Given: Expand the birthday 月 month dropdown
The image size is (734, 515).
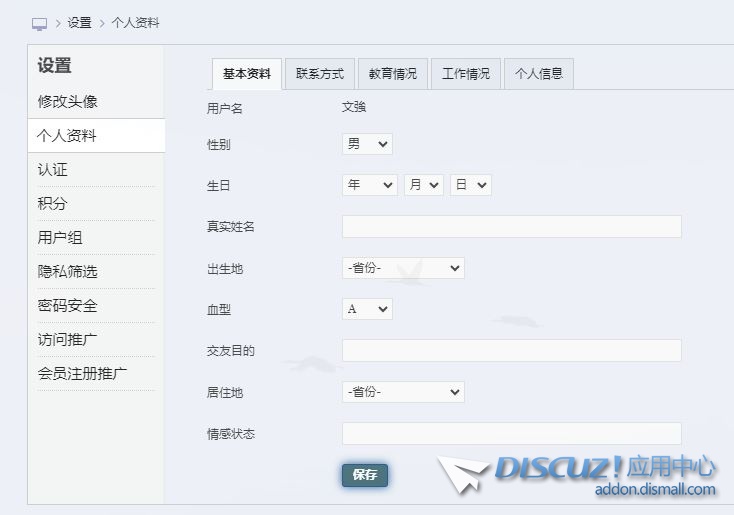Looking at the screenshot, I should pyautogui.click(x=423, y=185).
